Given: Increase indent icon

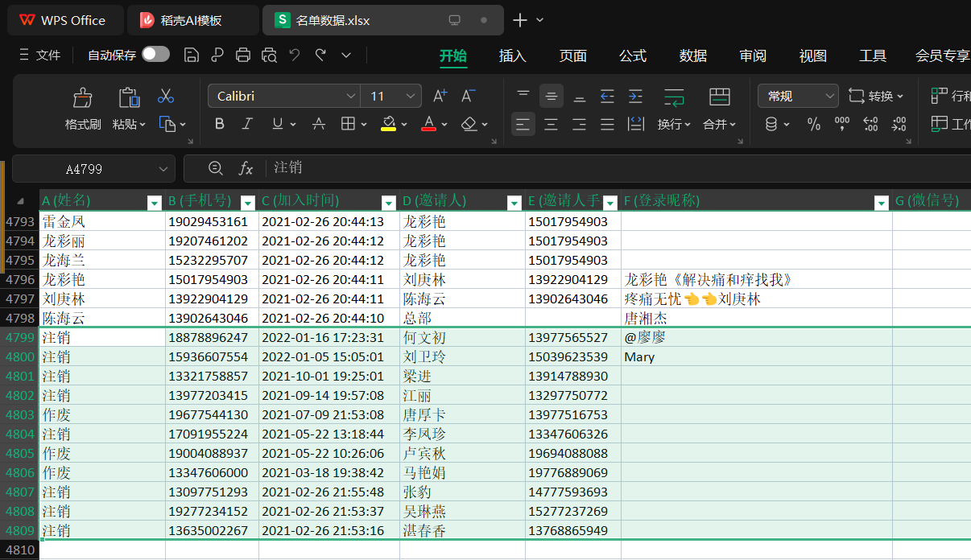Looking at the screenshot, I should 635,96.
